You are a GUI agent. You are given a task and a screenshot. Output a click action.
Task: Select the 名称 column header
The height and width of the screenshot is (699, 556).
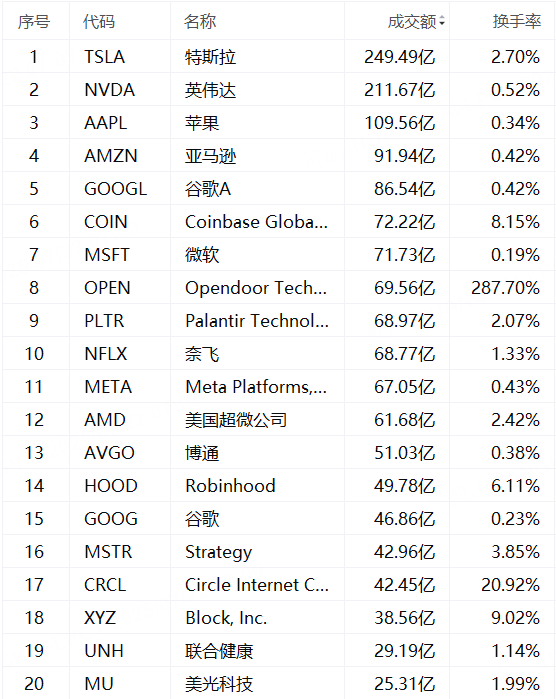[200, 21]
